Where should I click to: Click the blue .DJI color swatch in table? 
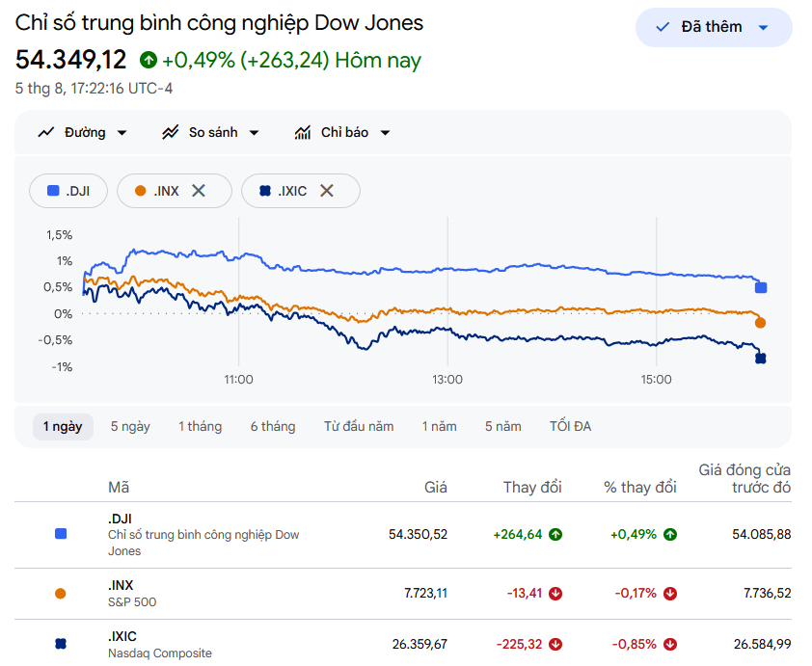coord(61,534)
